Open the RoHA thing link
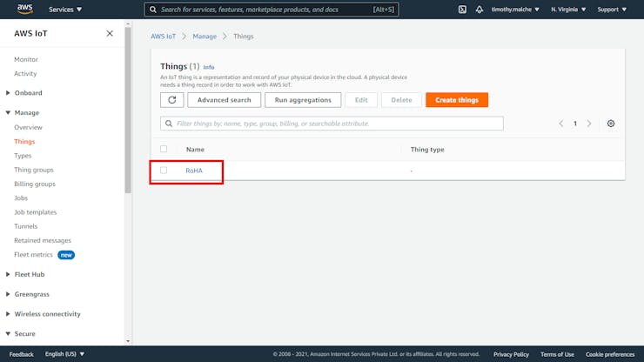 pos(194,171)
